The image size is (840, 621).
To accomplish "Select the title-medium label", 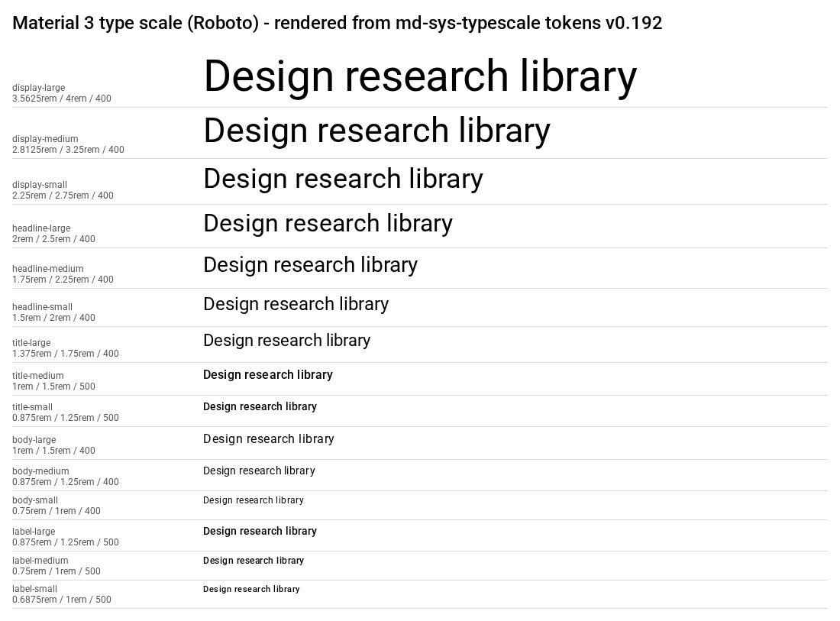I will pos(37,376).
